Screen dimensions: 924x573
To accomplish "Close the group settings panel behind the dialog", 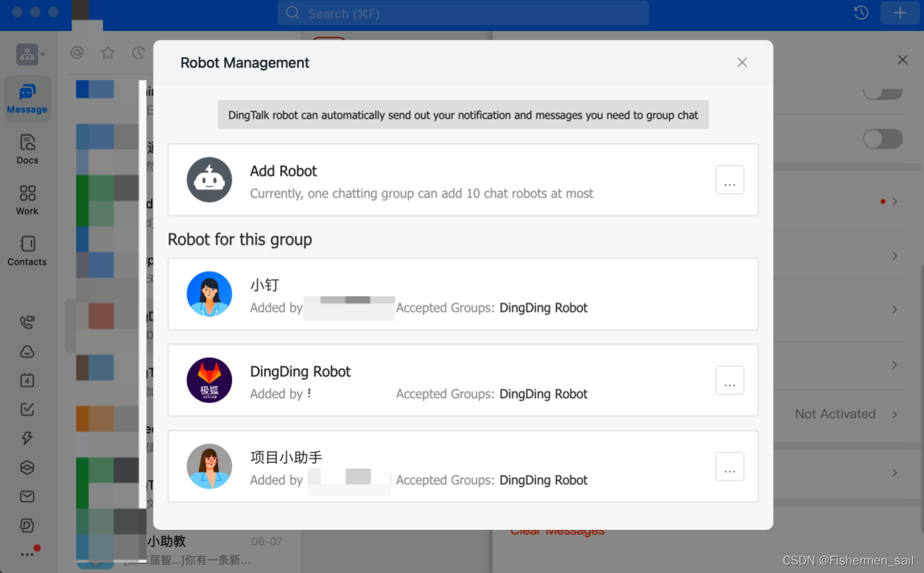I will click(x=903, y=60).
